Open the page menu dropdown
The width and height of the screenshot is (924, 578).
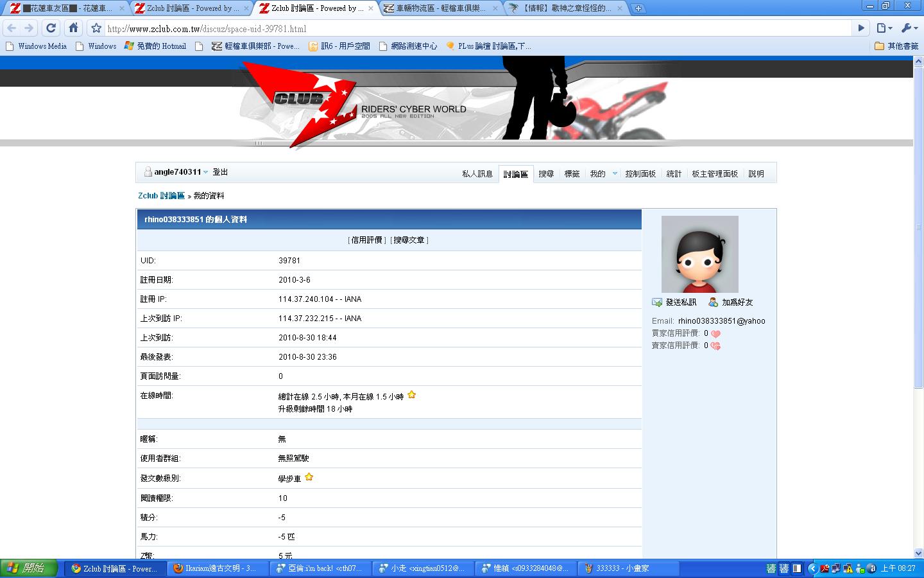(x=884, y=28)
